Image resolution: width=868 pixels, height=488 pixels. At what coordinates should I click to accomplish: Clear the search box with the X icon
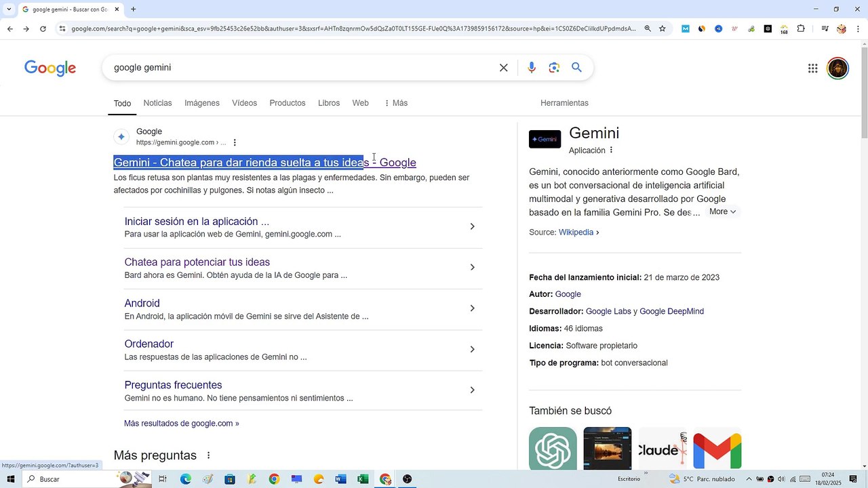coord(504,68)
